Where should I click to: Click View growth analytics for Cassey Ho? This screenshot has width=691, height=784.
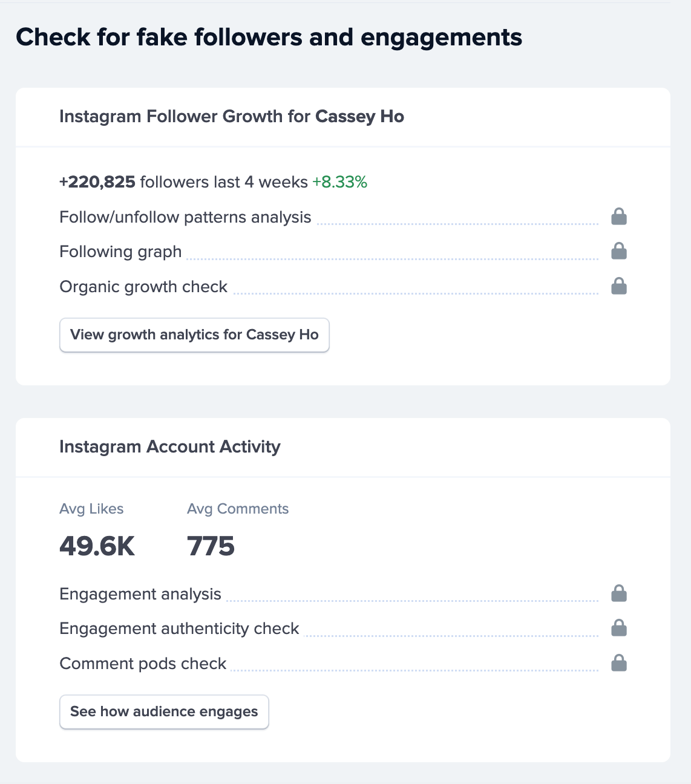click(194, 335)
